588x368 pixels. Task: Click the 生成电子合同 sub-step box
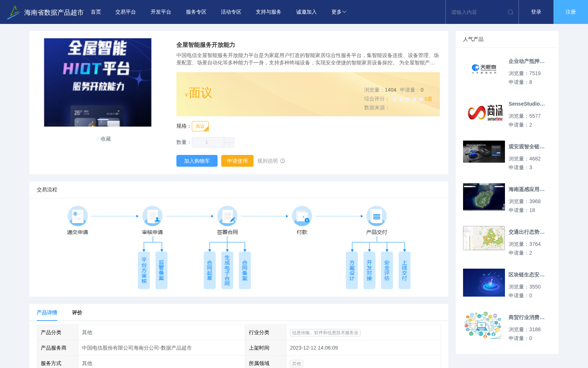(x=227, y=270)
